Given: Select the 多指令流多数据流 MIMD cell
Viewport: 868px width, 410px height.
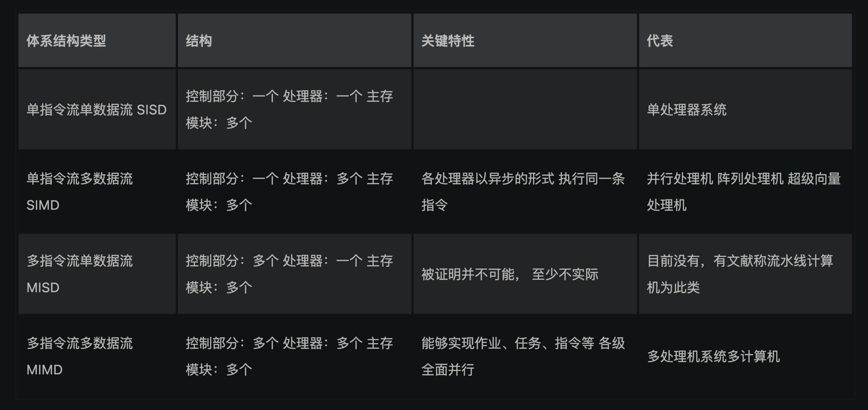Looking at the screenshot, I should click(79, 356).
